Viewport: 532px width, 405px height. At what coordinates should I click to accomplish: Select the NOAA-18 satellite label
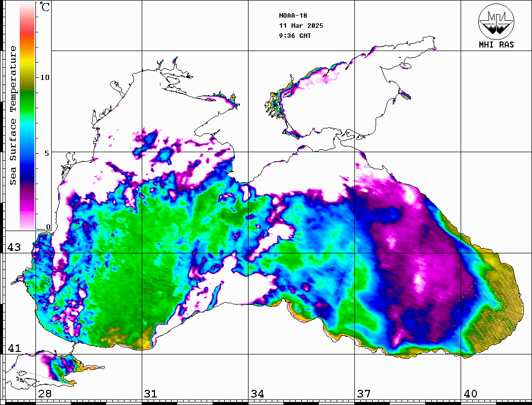pos(293,16)
